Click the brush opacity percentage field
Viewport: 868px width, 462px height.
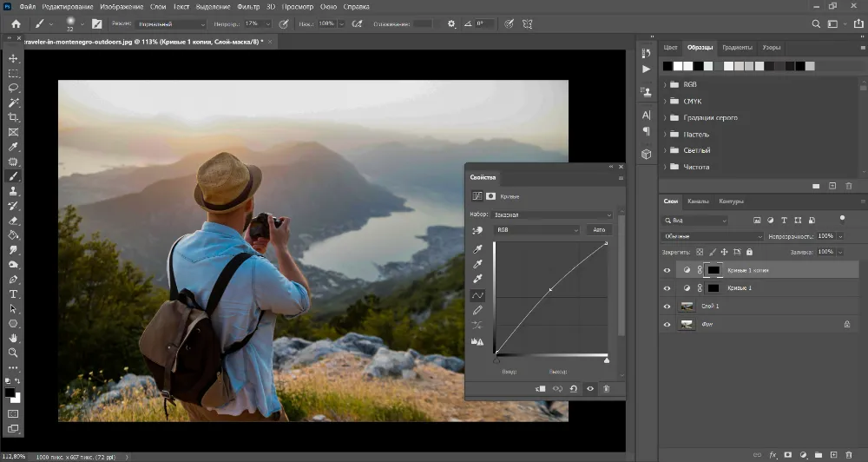pyautogui.click(x=253, y=24)
